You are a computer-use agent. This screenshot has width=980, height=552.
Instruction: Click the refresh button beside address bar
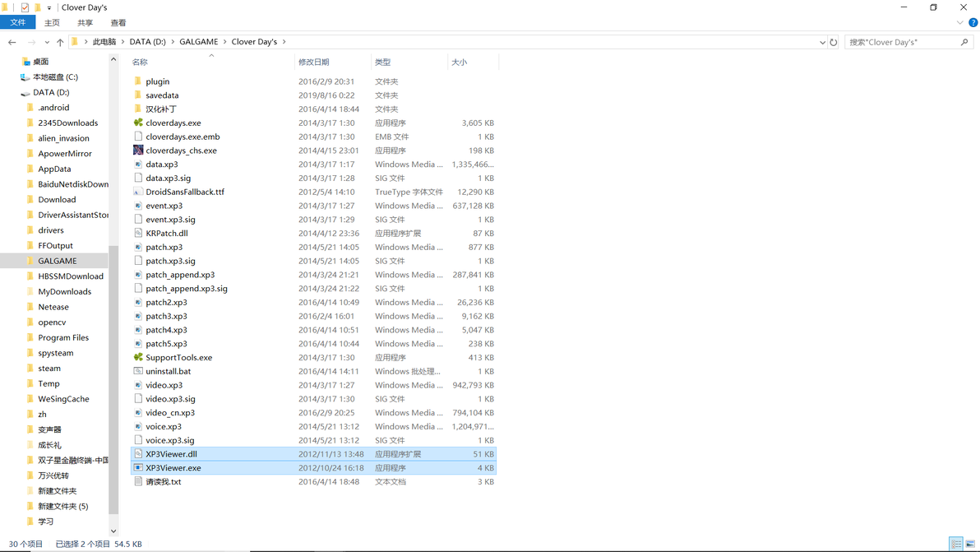[833, 42]
